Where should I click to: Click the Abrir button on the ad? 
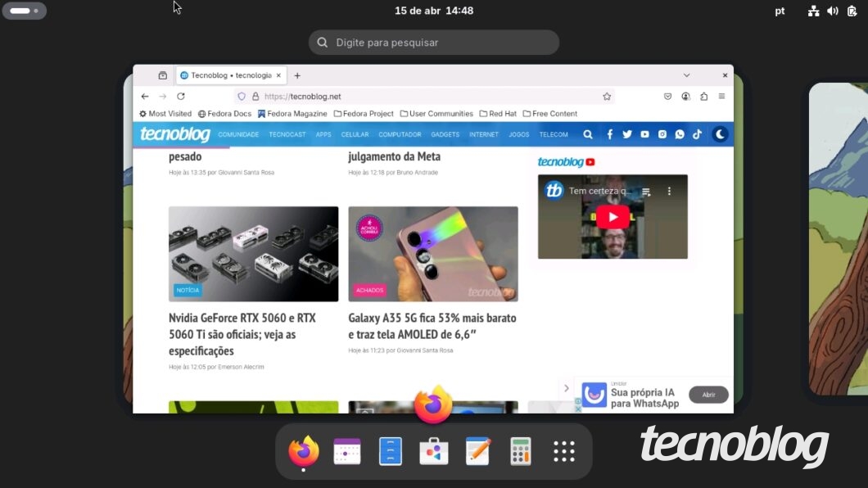708,395
